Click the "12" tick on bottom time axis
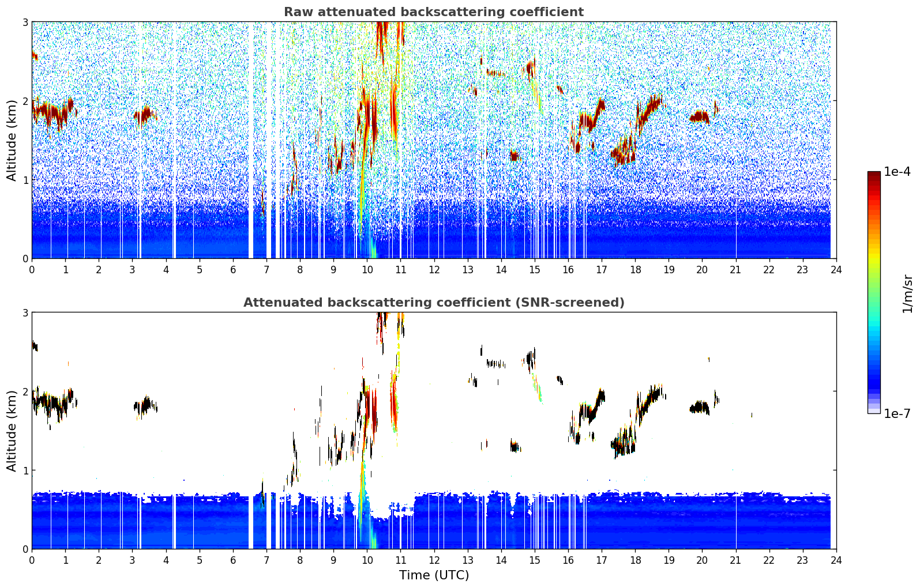The image size is (920, 588). [x=434, y=560]
